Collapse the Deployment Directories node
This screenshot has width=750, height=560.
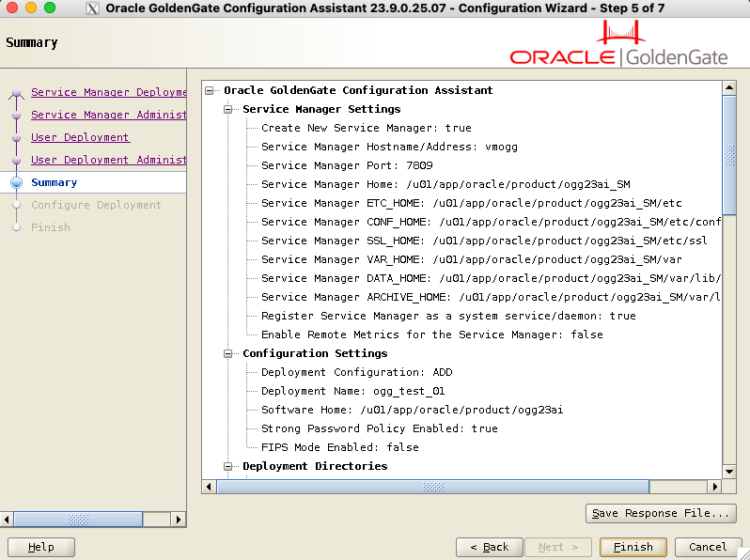coord(227,466)
